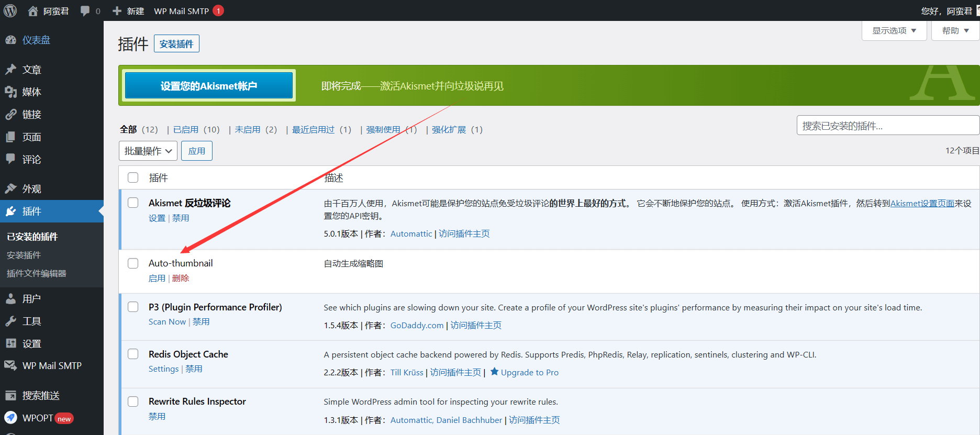980x435 pixels.
Task: Click the WordPress logo icon
Action: (x=10, y=10)
